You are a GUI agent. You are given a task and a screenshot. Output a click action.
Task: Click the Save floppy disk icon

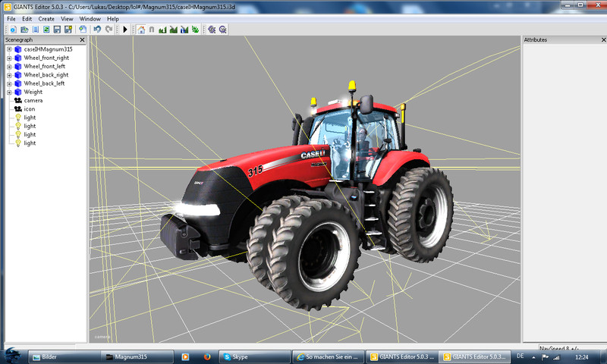58,30
